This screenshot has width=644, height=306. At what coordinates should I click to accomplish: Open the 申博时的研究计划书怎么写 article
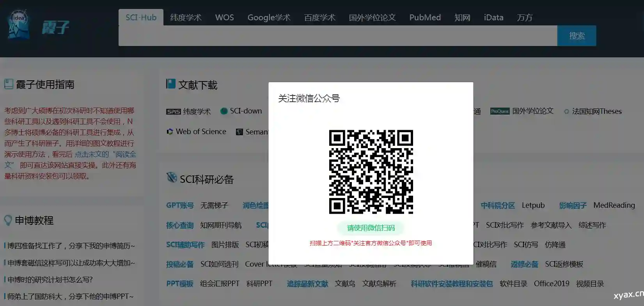click(50, 279)
